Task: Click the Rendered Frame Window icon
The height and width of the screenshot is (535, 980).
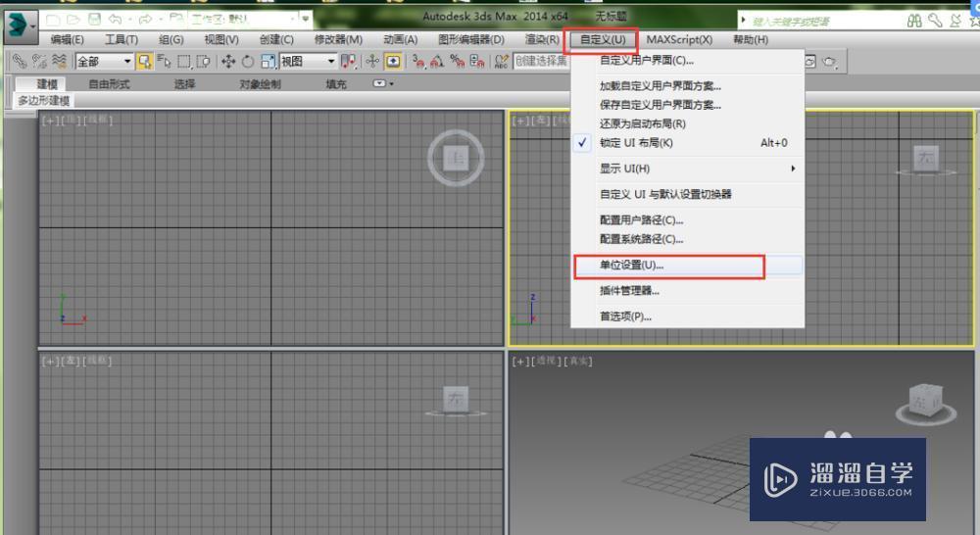Action: (x=810, y=62)
